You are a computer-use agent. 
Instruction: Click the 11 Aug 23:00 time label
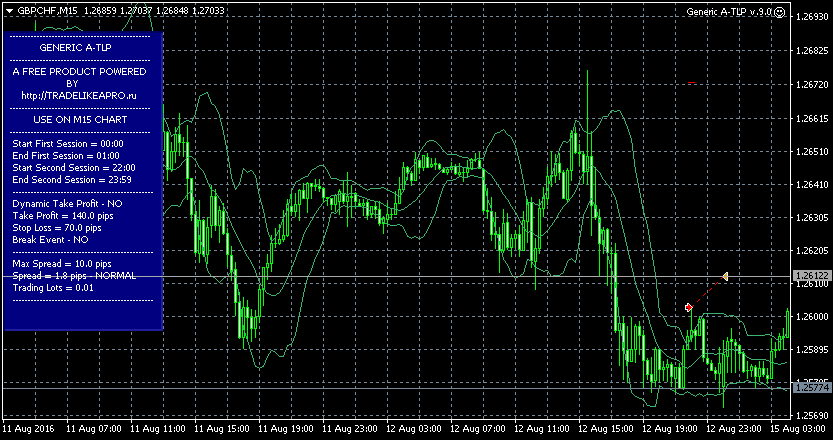coord(350,428)
